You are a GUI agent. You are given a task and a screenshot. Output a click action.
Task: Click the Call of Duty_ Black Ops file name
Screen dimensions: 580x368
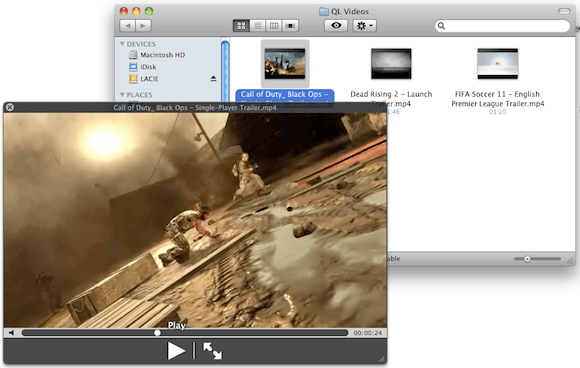point(284,95)
